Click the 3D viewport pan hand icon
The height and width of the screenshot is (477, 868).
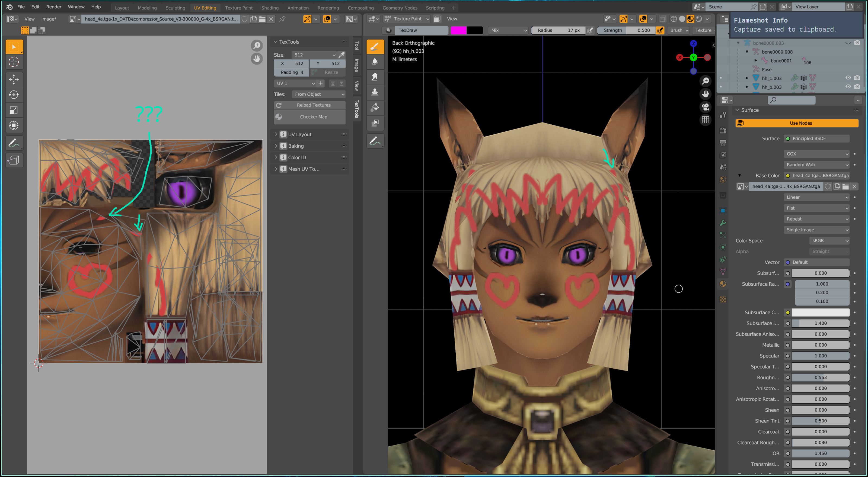tap(705, 94)
